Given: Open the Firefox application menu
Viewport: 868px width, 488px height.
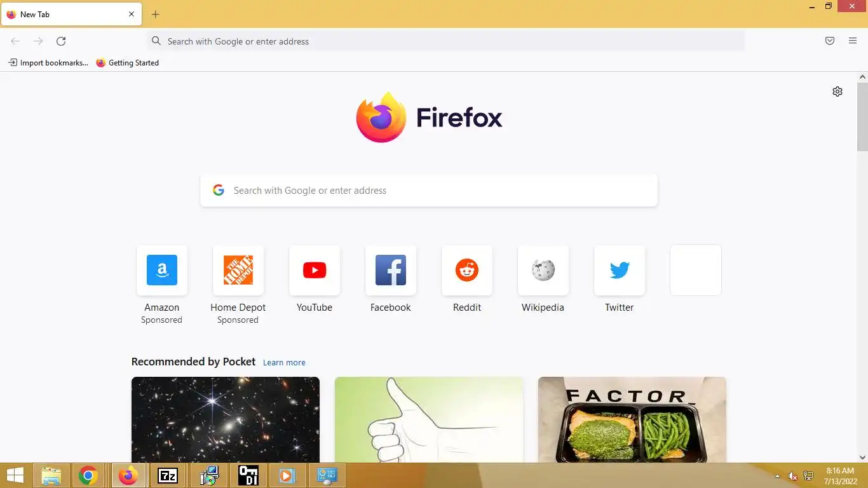Looking at the screenshot, I should 853,41.
